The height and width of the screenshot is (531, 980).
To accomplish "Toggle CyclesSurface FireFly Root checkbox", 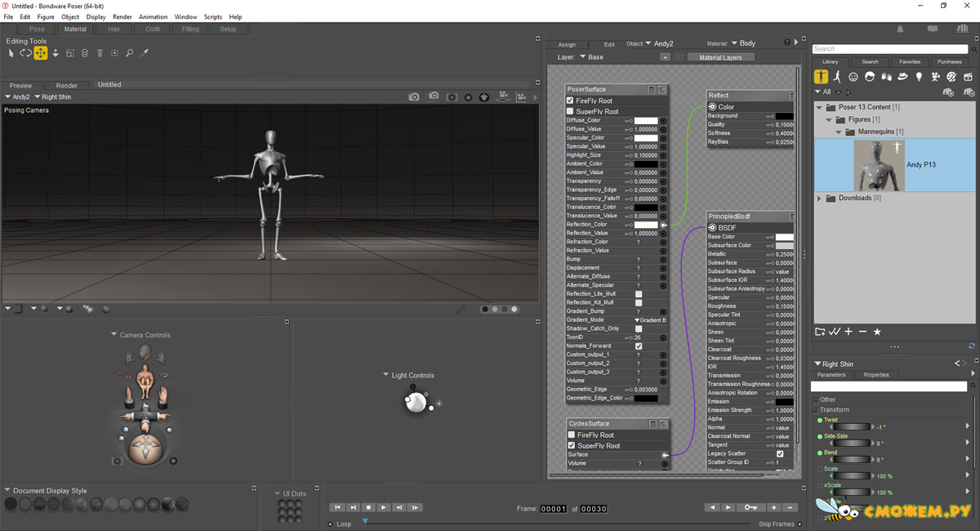I will 571,435.
